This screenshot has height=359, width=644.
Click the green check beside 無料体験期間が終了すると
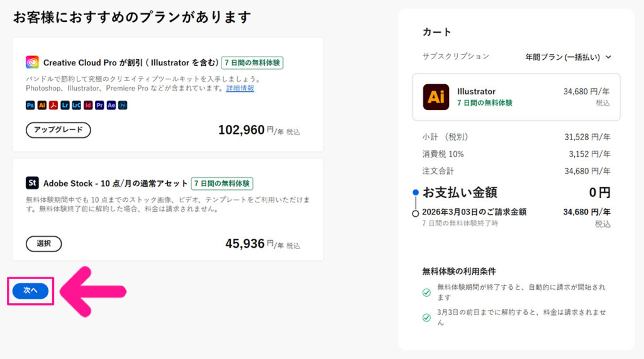[x=426, y=292]
